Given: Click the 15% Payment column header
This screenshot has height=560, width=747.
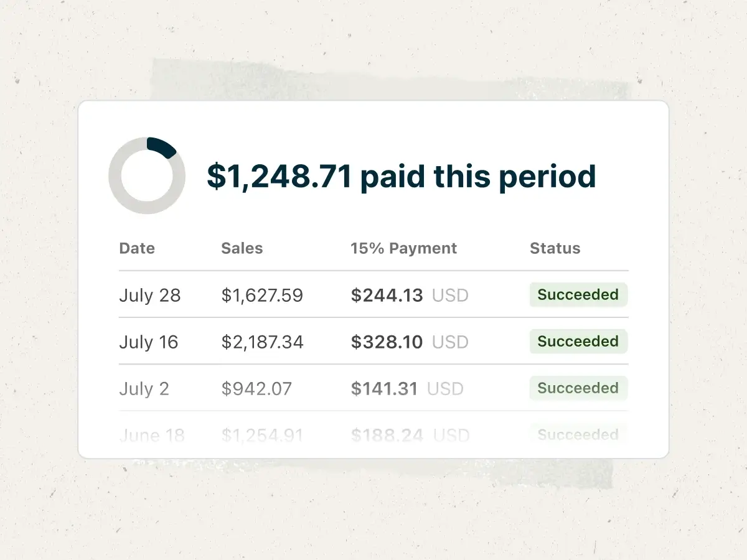Looking at the screenshot, I should click(403, 248).
